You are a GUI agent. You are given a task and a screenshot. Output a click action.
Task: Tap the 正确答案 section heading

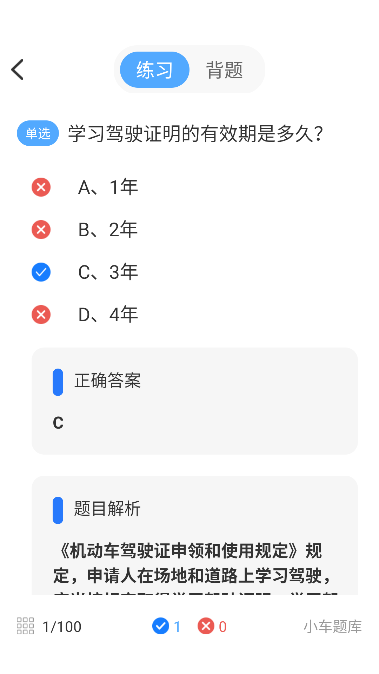pyautogui.click(x=107, y=381)
